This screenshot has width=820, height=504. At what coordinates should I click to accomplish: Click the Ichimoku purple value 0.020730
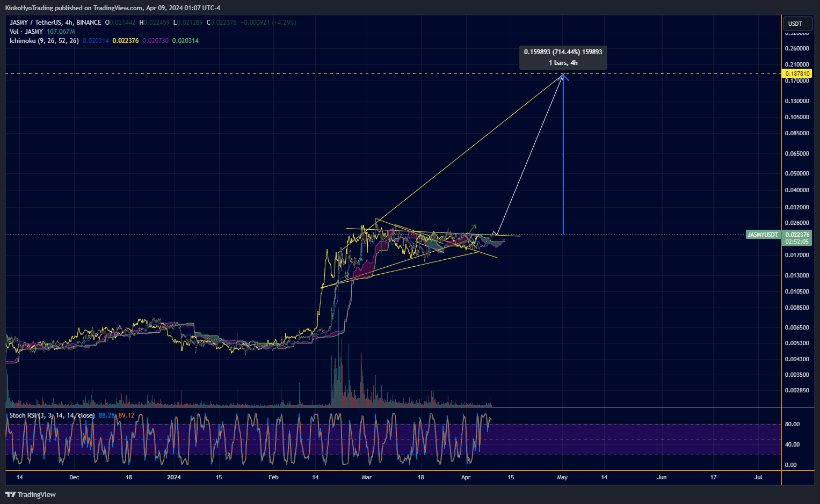click(x=155, y=41)
